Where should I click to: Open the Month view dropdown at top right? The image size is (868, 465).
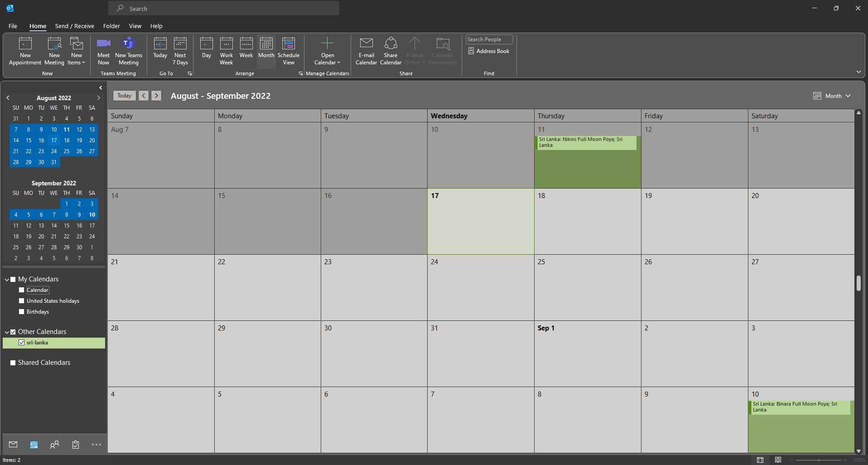pyautogui.click(x=832, y=96)
